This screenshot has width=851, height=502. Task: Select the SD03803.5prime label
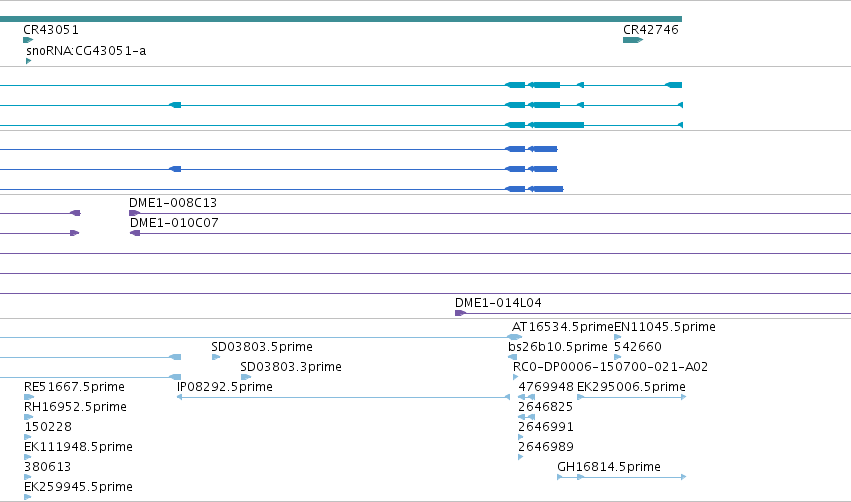pyautogui.click(x=262, y=347)
